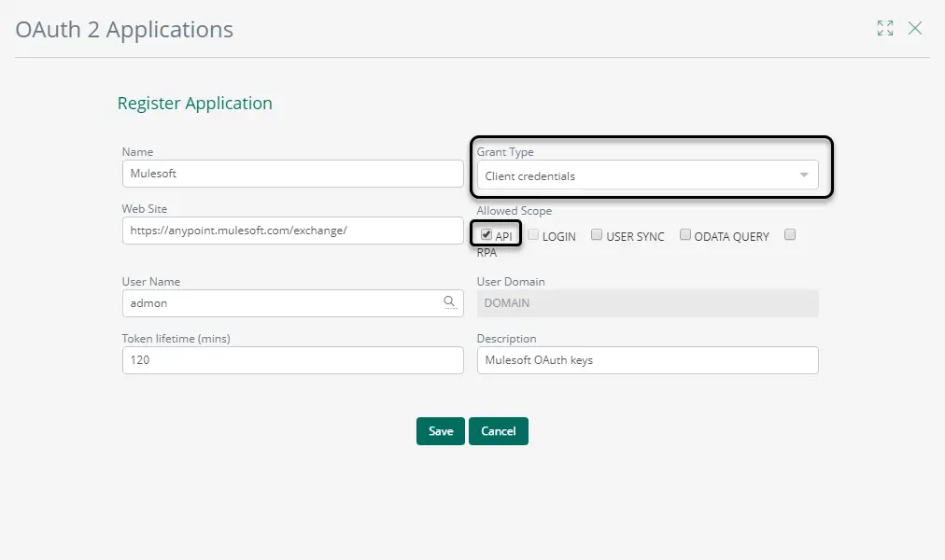This screenshot has width=945, height=560.
Task: Click the Register Application heading
Action: pos(194,104)
